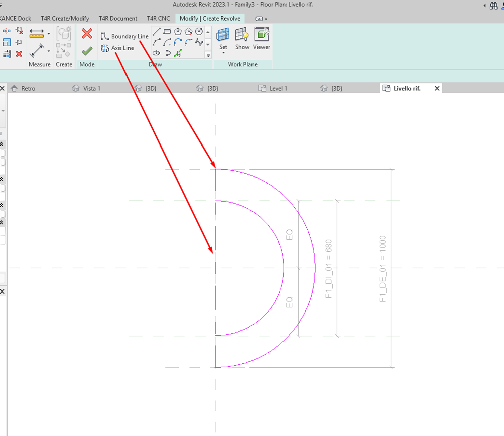Click the Create Similar icon

(x=63, y=51)
